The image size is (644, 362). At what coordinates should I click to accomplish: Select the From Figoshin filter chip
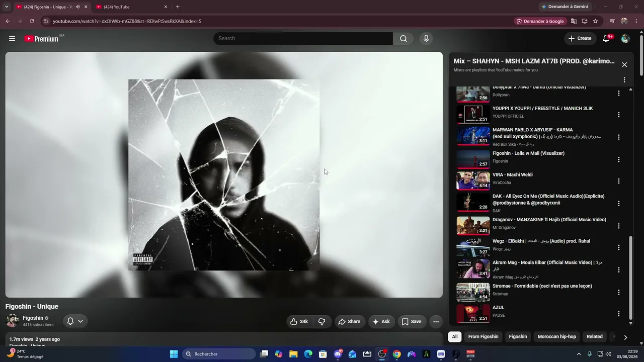click(483, 337)
